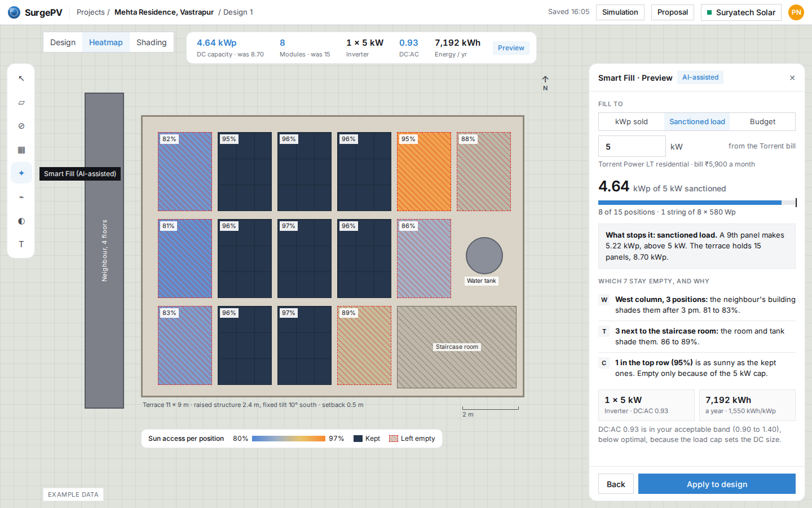Switch to the Design tab
The width and height of the screenshot is (812, 508).
63,42
